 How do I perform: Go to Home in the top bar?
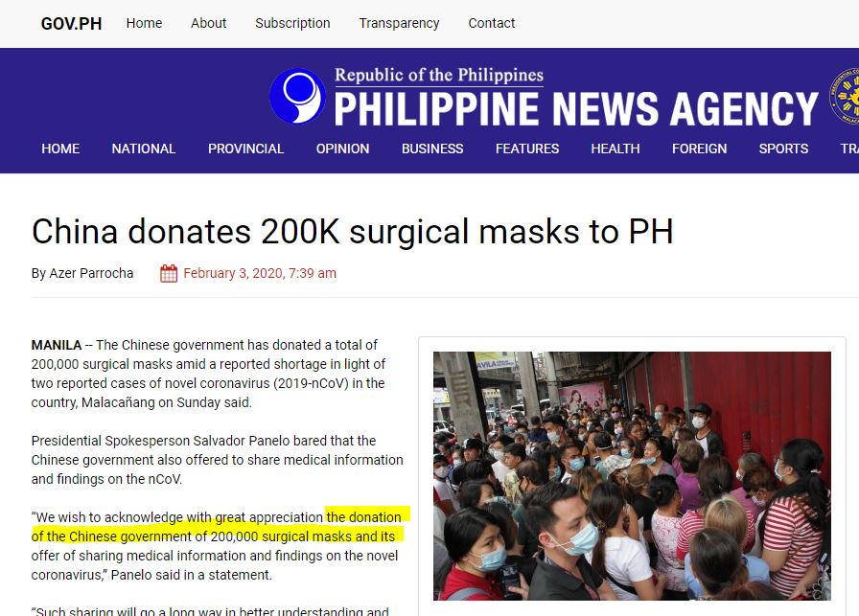[144, 23]
